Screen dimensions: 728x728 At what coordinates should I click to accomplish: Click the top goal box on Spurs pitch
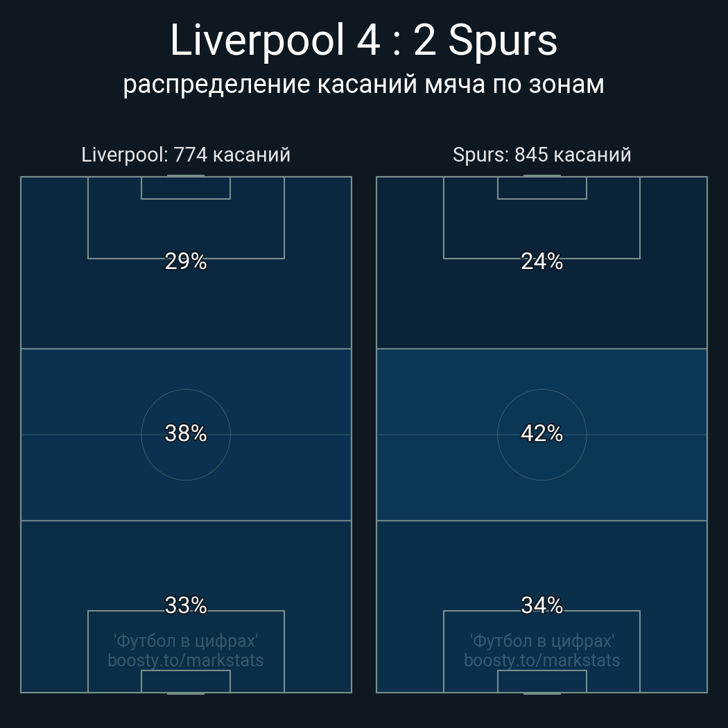click(x=541, y=188)
